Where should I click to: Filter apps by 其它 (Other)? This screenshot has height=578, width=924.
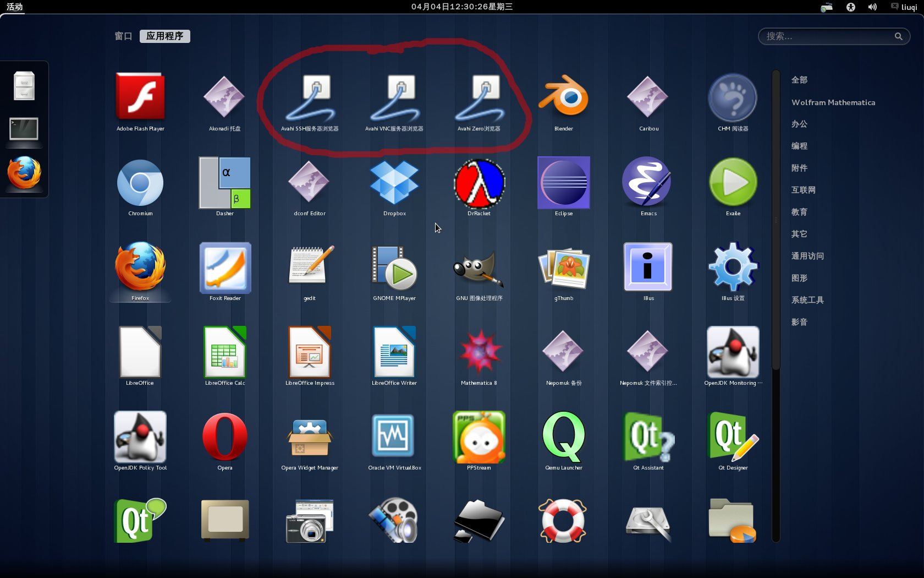[799, 234]
